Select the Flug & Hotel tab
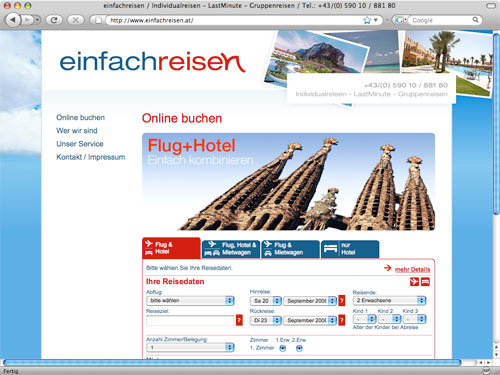500x375 pixels. (171, 248)
